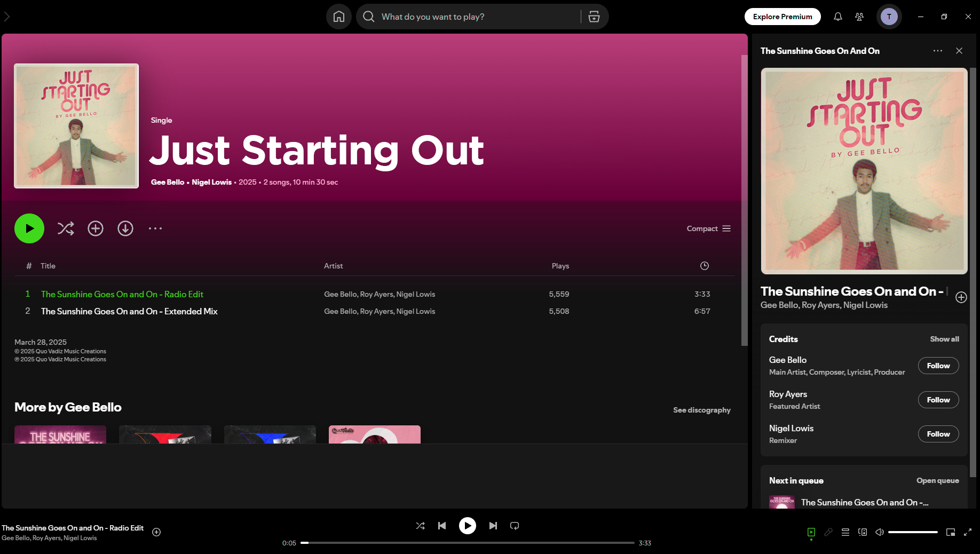980x554 pixels.
Task: Open the Browse icon in search bar
Action: point(594,17)
